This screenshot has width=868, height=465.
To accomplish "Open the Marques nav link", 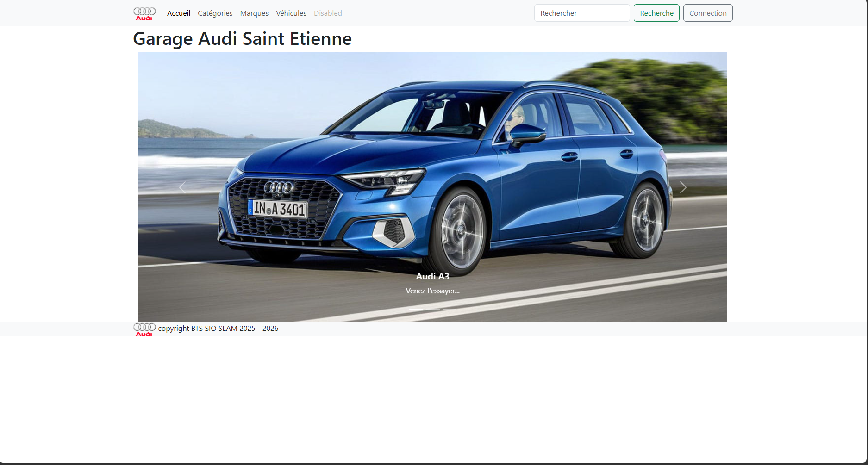I will pos(254,13).
